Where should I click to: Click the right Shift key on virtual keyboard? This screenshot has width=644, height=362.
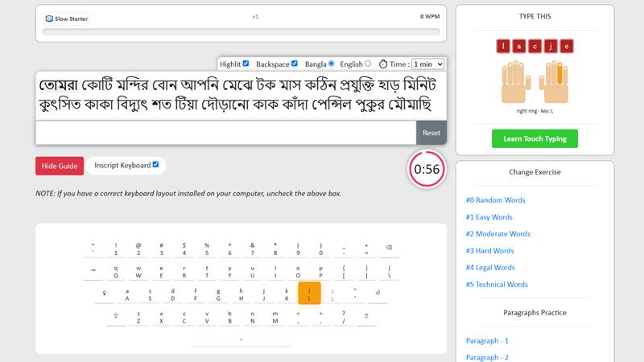point(366,315)
